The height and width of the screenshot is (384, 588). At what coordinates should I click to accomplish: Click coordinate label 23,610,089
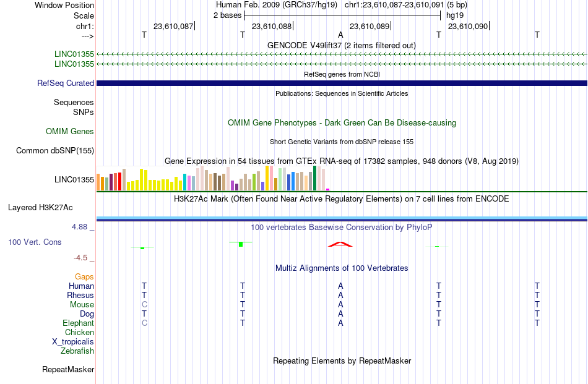[370, 26]
